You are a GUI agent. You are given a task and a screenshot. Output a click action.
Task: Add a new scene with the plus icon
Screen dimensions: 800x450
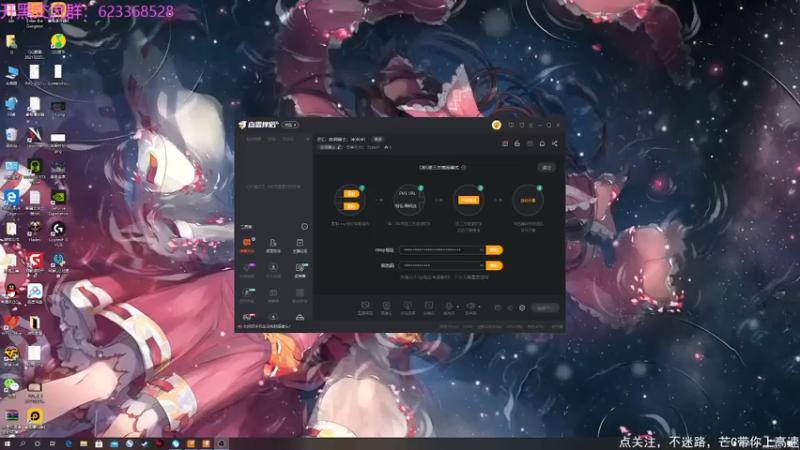pos(307,139)
